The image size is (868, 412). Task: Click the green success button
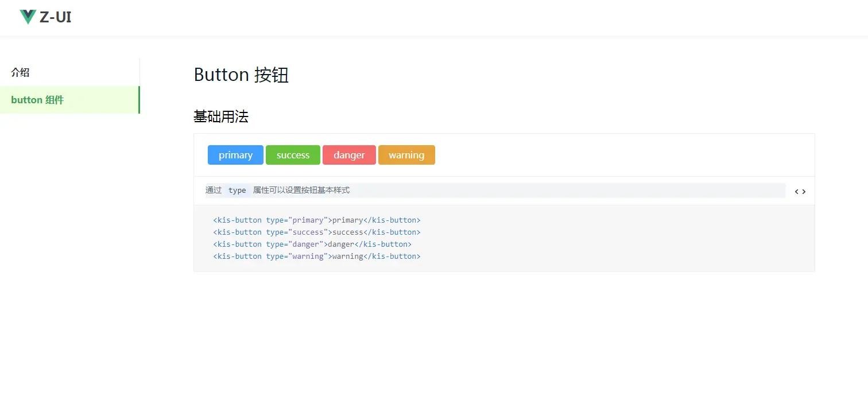293,154
